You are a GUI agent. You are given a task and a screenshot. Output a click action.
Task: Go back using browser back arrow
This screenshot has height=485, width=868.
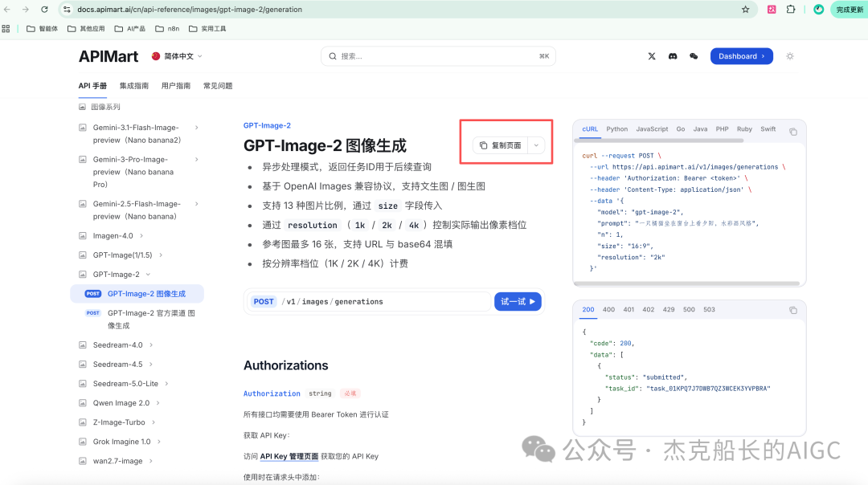pyautogui.click(x=6, y=10)
